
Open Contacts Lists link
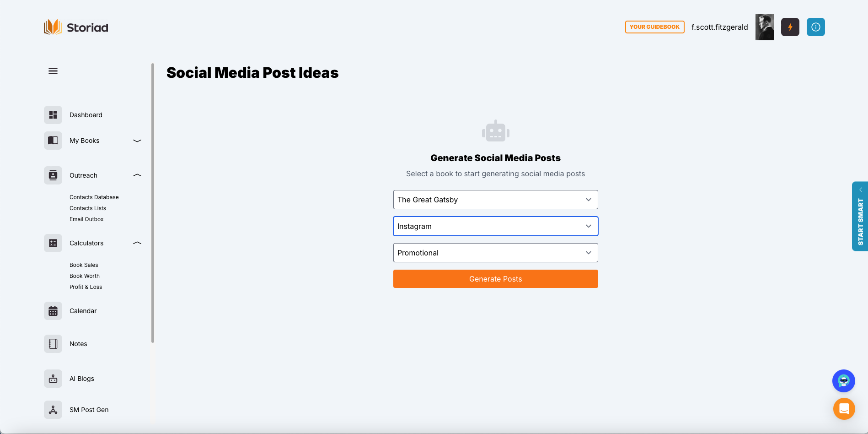coord(88,208)
